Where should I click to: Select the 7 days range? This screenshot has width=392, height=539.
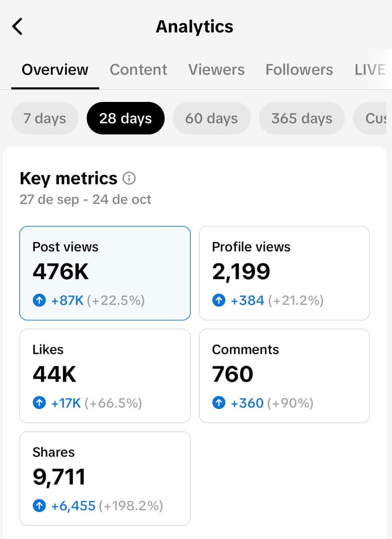(x=44, y=118)
